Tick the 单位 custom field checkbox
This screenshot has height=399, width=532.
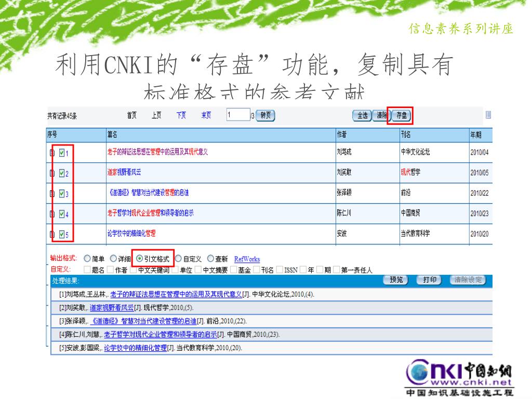175,270
